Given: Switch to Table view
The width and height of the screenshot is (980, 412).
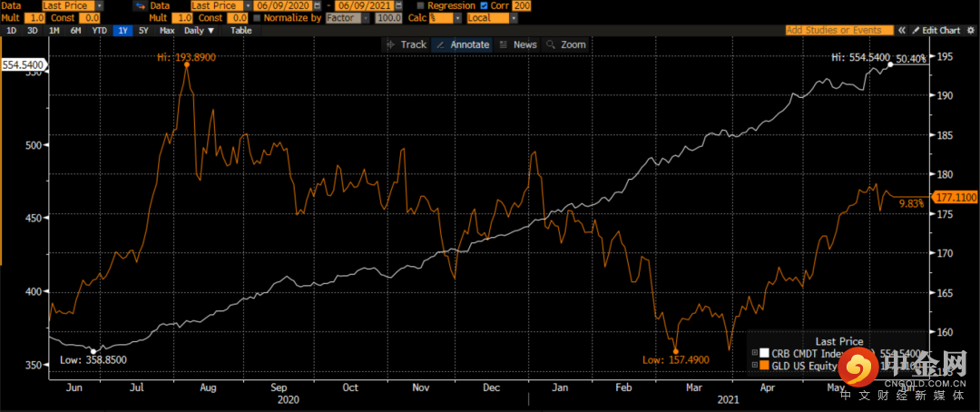Looking at the screenshot, I should coord(241,30).
